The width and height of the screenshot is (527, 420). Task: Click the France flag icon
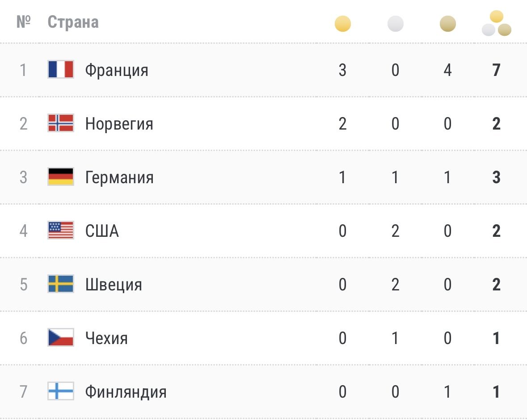point(61,69)
